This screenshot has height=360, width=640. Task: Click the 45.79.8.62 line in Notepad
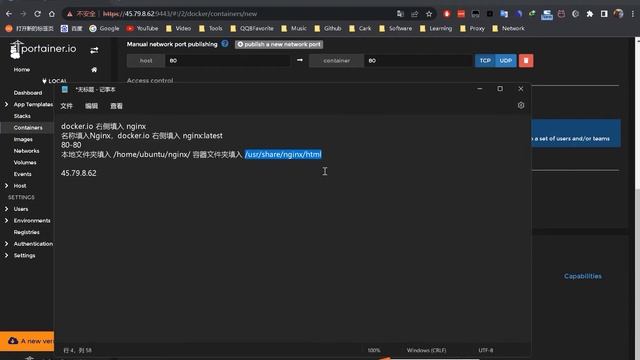tap(79, 173)
